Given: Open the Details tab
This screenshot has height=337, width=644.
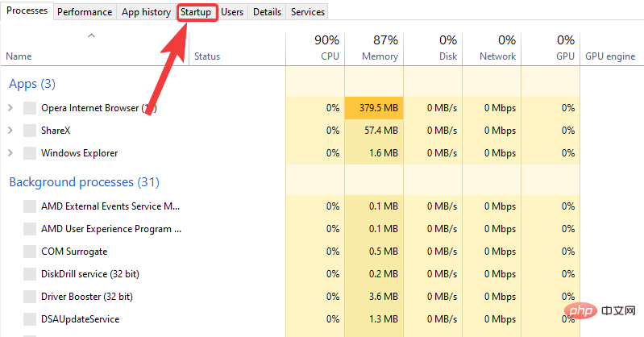Looking at the screenshot, I should tap(267, 12).
